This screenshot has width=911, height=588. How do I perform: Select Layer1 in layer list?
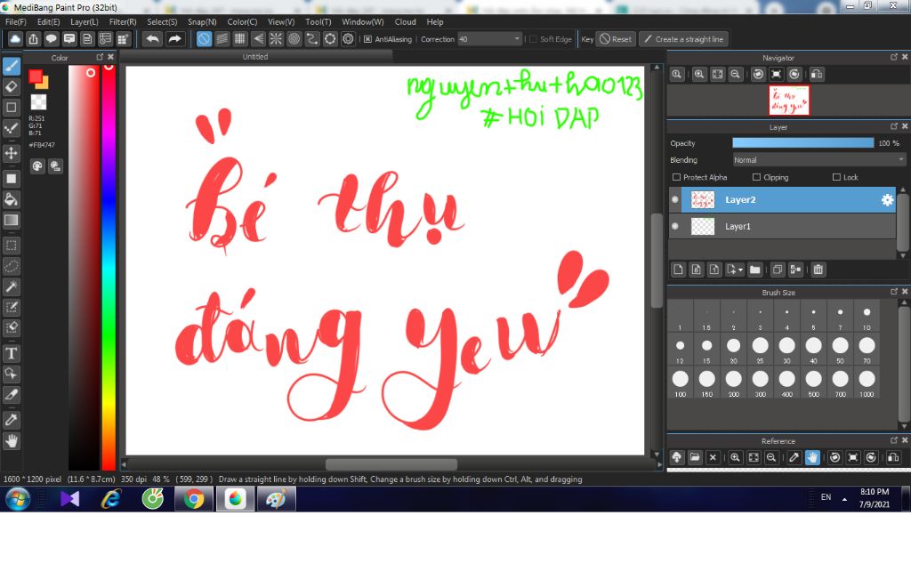(782, 226)
